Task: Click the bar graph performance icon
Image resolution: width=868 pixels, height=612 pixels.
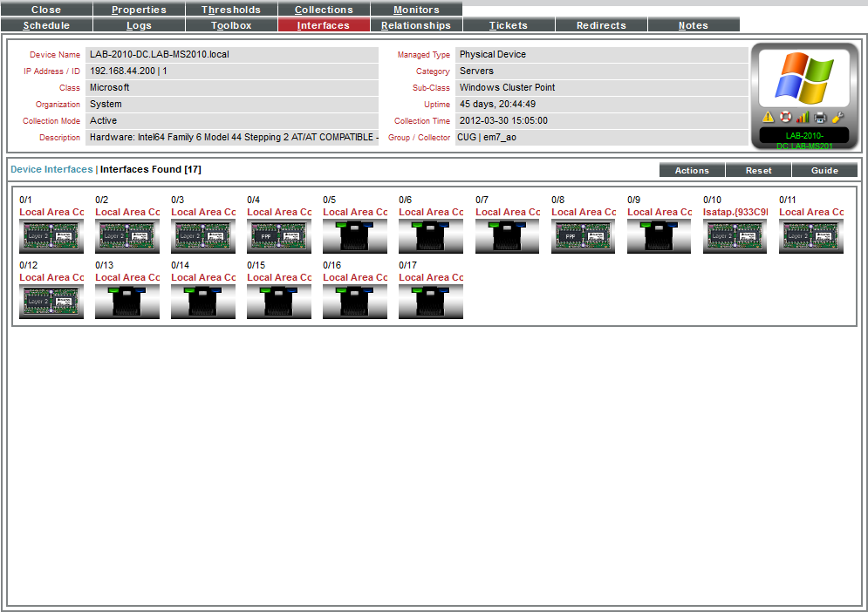Action: (x=802, y=115)
